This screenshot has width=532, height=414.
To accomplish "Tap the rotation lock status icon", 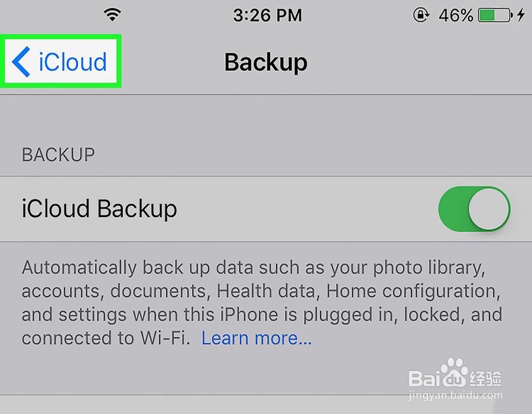I will [x=421, y=15].
